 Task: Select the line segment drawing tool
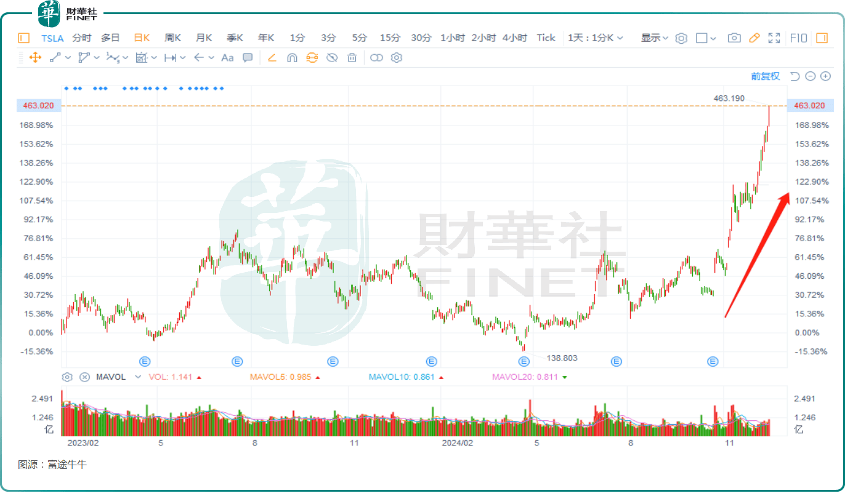(x=55, y=58)
